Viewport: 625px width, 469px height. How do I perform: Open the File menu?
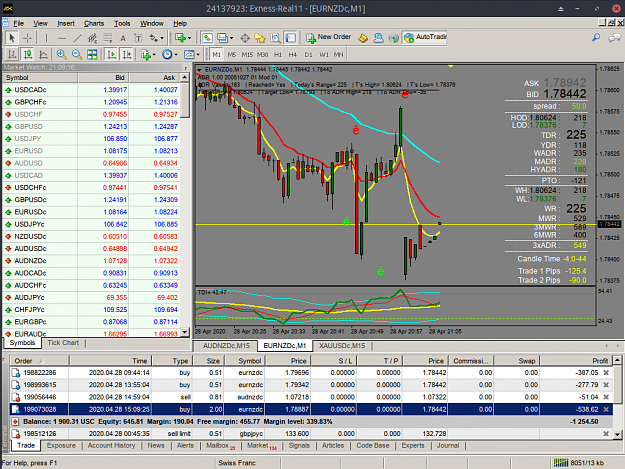pos(18,24)
